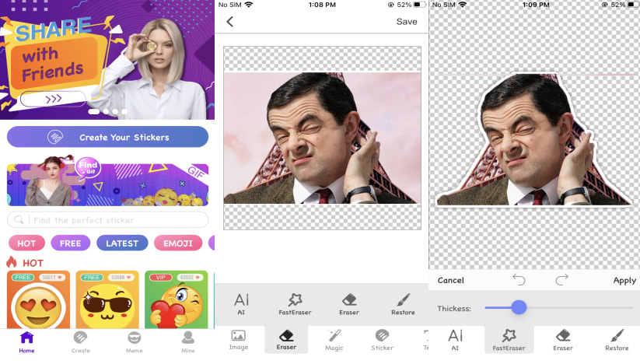
Task: Select the FREE category pill
Action: pos(70,243)
